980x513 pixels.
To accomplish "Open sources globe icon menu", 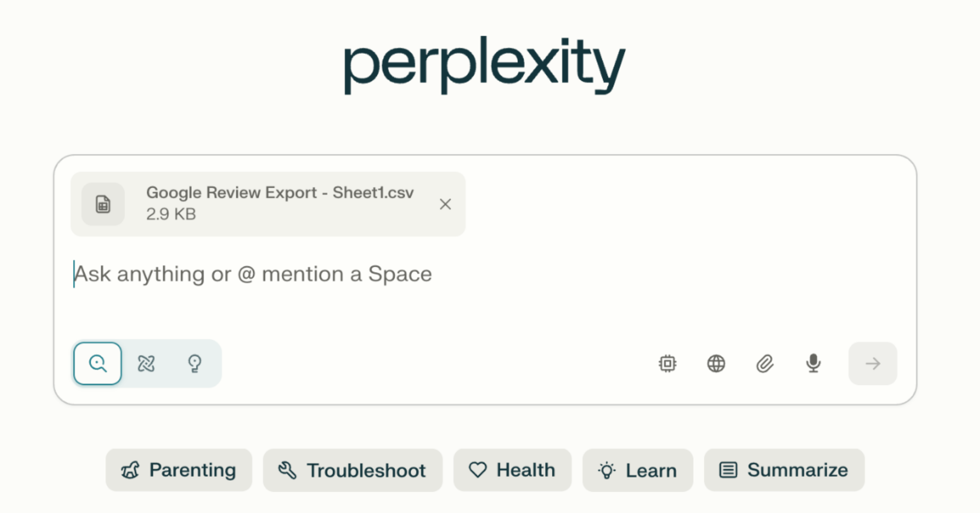I will click(716, 364).
